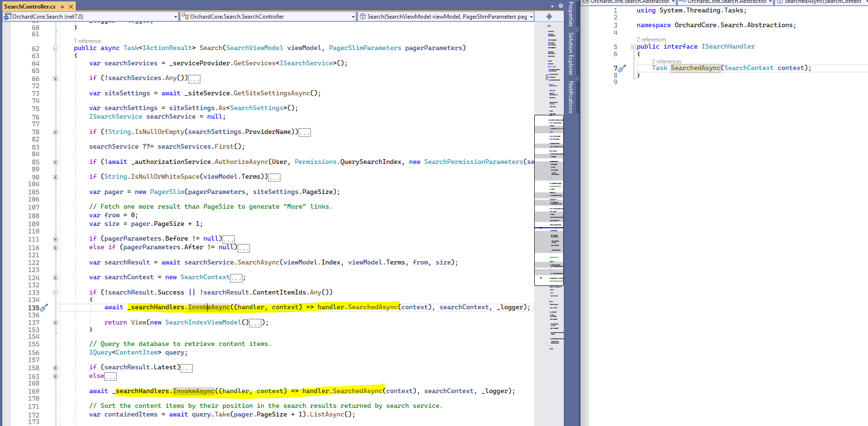This screenshot has height=426, width=868.
Task: Click the class icon beside OrchardCore.Search.SearchController
Action: pos(185,17)
